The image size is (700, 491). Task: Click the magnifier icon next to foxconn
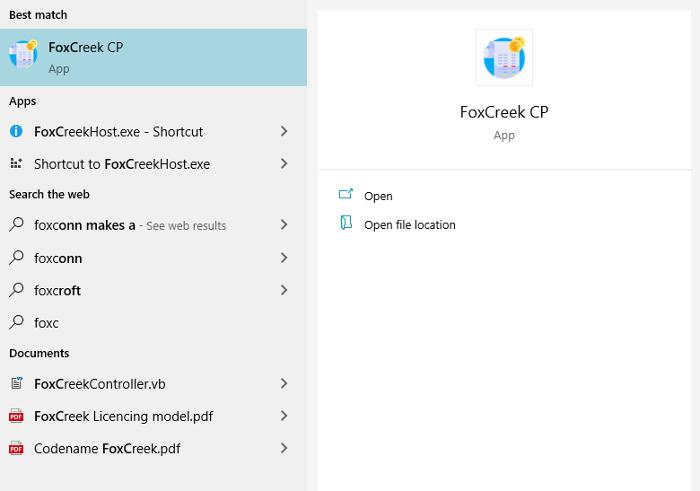(16, 258)
